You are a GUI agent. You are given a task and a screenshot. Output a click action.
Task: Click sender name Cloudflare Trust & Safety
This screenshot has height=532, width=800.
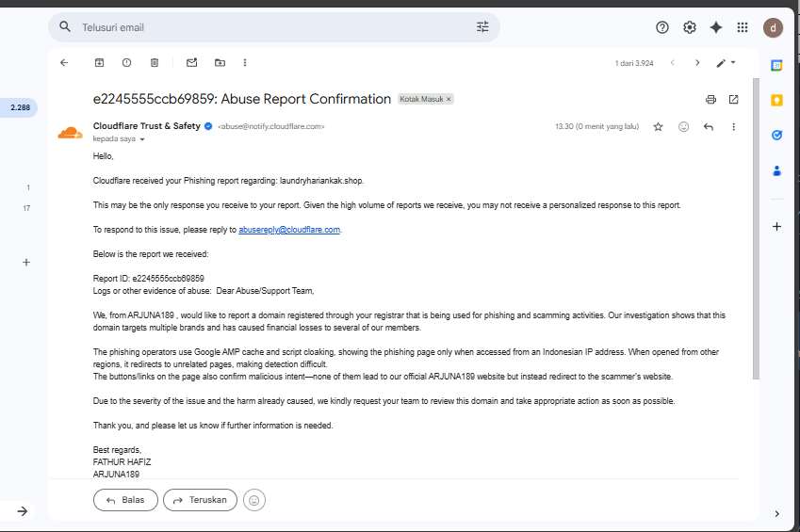(x=146, y=126)
